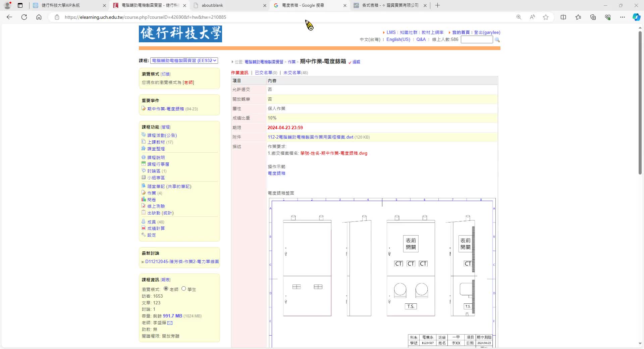Open 線上測驗 in sidebar
644x349 pixels.
[x=156, y=206]
